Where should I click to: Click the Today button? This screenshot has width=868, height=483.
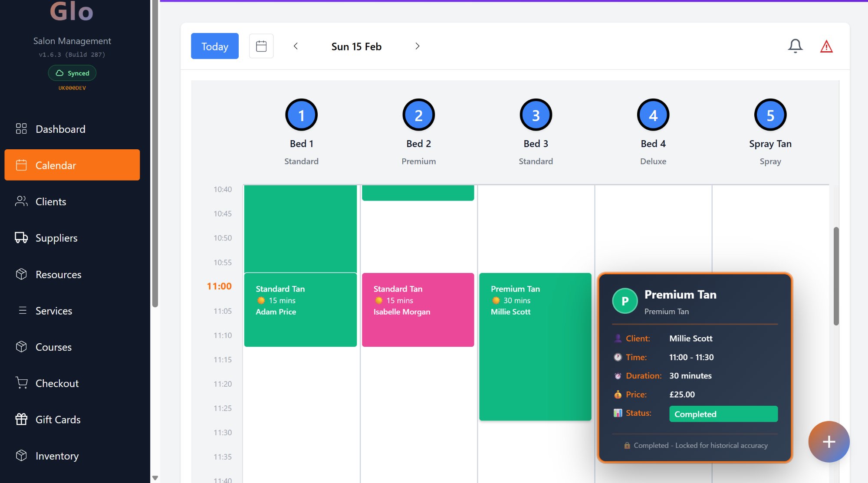point(214,46)
